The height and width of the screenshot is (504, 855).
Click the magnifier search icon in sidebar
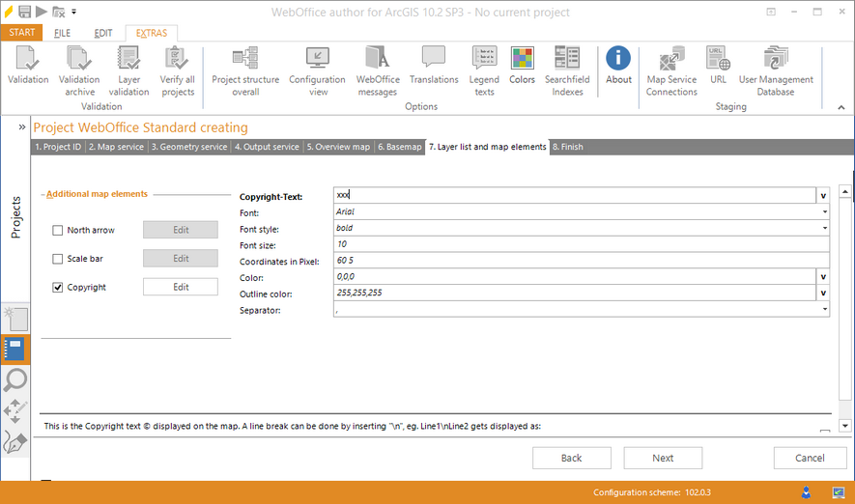(x=15, y=379)
